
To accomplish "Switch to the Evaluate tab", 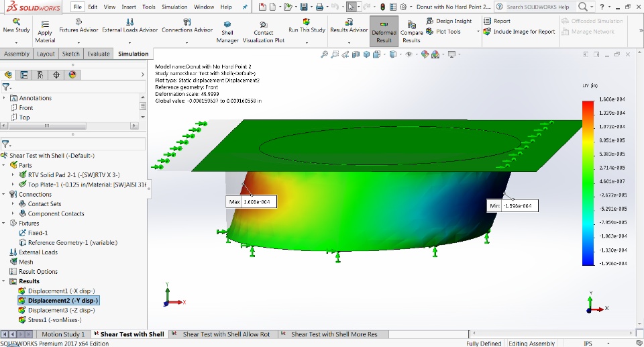I will pyautogui.click(x=98, y=54).
